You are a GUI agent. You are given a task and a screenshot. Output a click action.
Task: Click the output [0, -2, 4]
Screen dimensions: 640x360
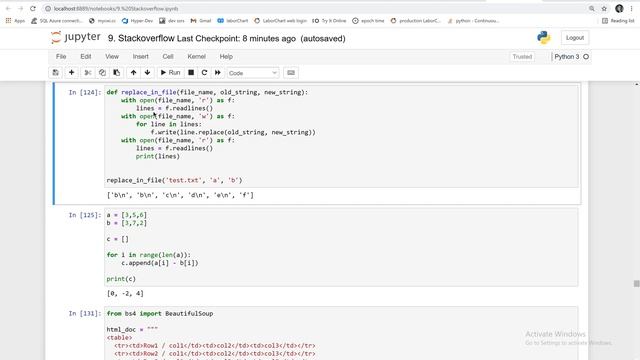[125, 293]
